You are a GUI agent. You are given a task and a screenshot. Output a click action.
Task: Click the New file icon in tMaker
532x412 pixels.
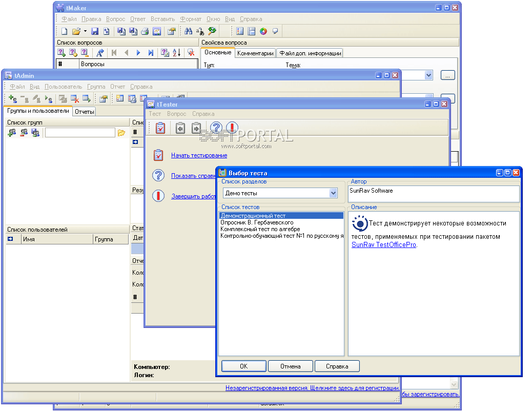coord(64,32)
